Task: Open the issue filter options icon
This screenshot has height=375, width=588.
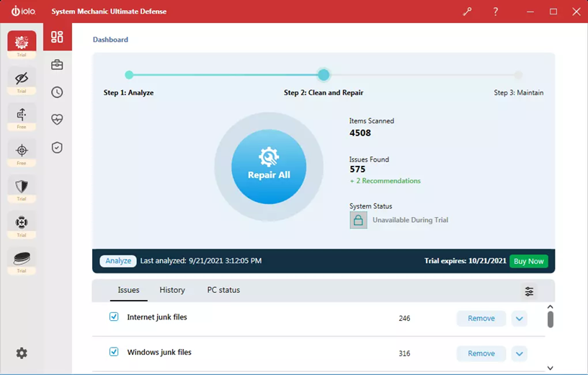Action: (x=530, y=291)
